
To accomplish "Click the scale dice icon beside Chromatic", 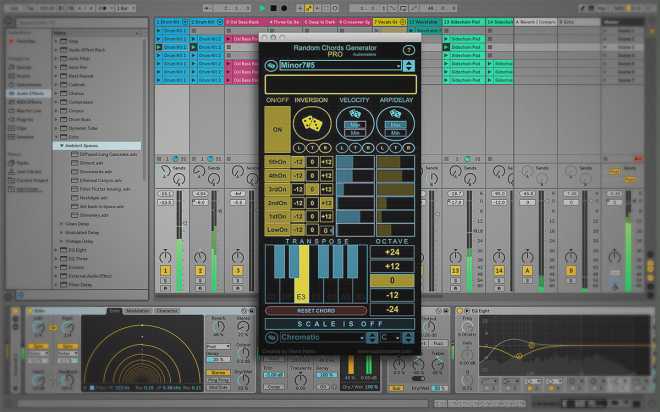I will click(x=271, y=337).
